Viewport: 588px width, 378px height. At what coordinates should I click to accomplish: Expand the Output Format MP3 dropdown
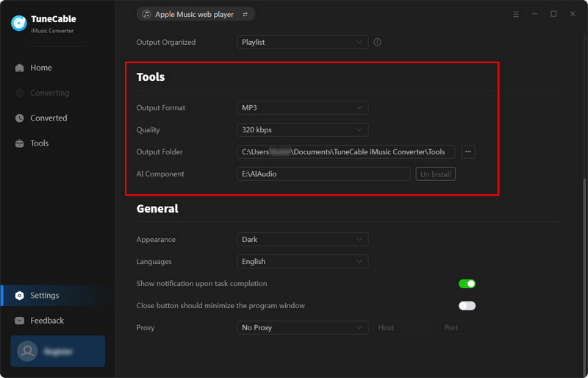[x=302, y=108]
